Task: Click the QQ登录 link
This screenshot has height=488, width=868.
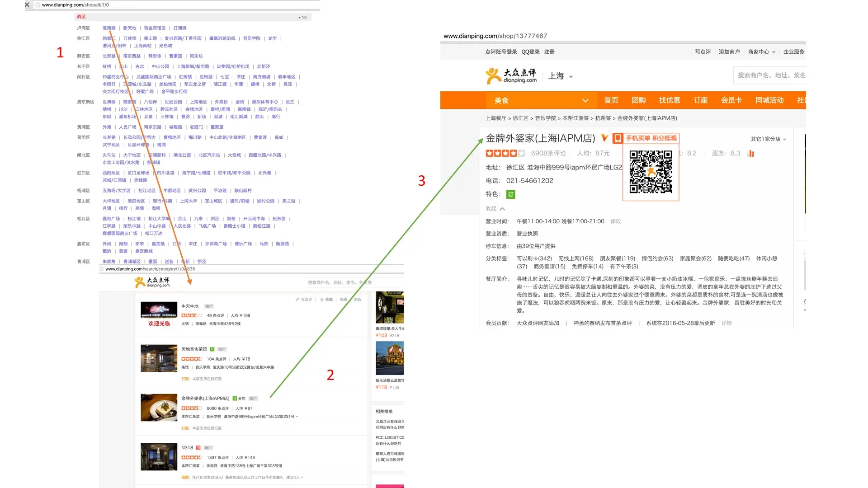Action: click(530, 52)
